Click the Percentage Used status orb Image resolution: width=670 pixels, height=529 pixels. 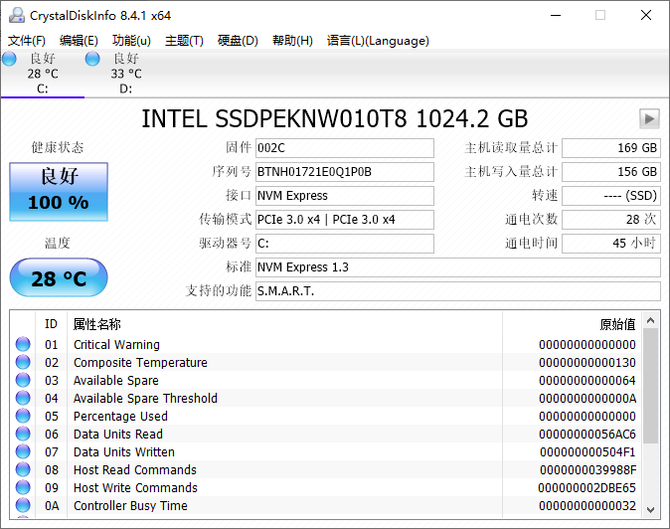click(23, 416)
